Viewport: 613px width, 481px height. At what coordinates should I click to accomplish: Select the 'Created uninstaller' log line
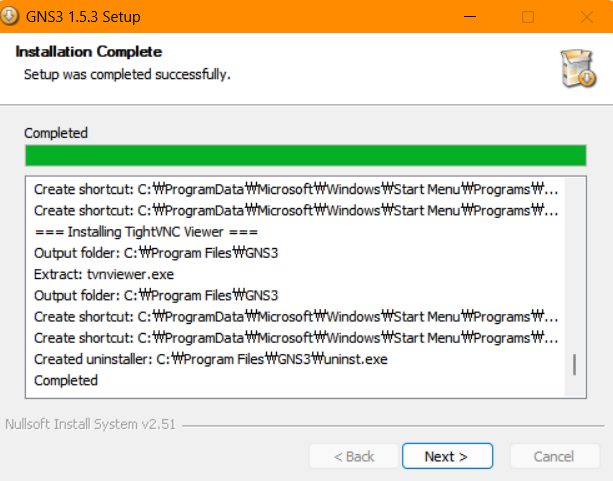[x=211, y=359]
